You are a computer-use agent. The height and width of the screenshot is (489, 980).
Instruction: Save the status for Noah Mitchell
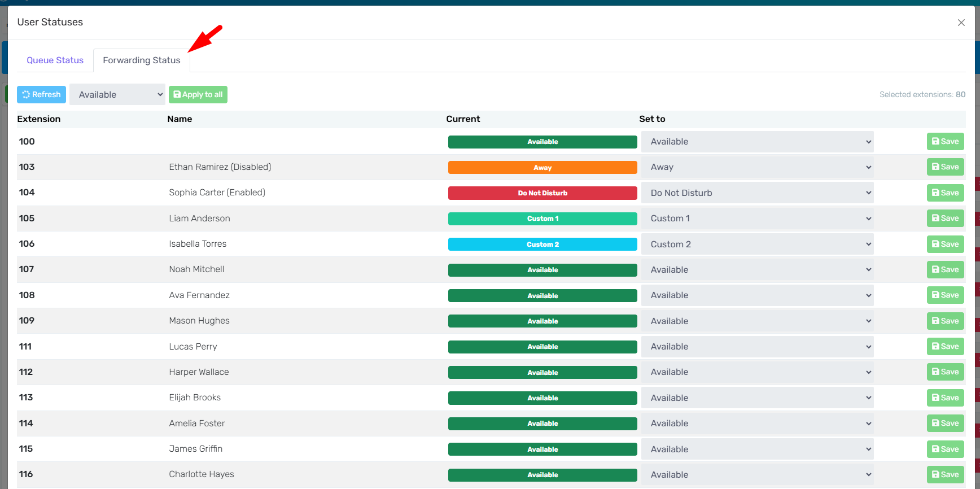(945, 270)
